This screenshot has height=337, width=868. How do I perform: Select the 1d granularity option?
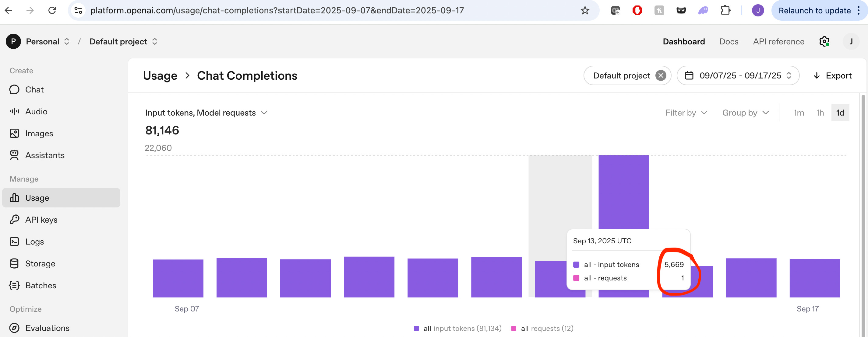pyautogui.click(x=840, y=113)
